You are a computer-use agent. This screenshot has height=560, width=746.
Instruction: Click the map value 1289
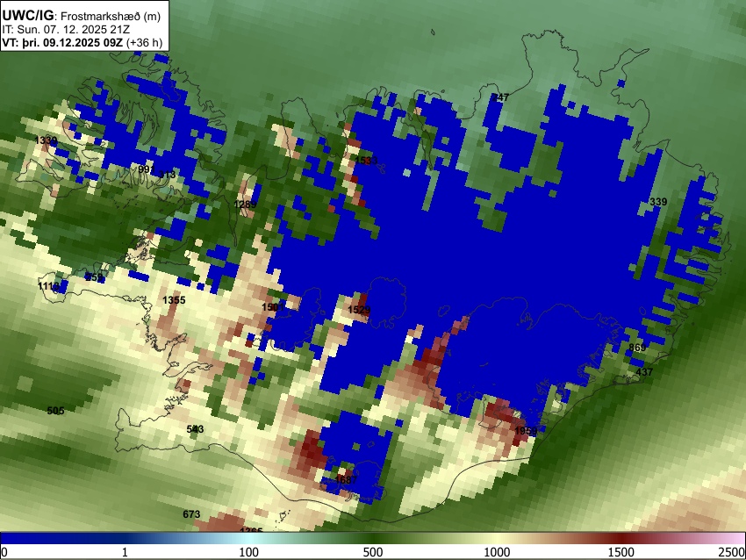tap(245, 205)
